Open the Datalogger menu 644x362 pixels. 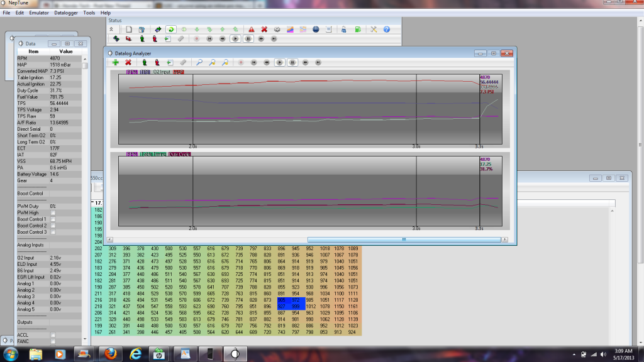pyautogui.click(x=66, y=13)
